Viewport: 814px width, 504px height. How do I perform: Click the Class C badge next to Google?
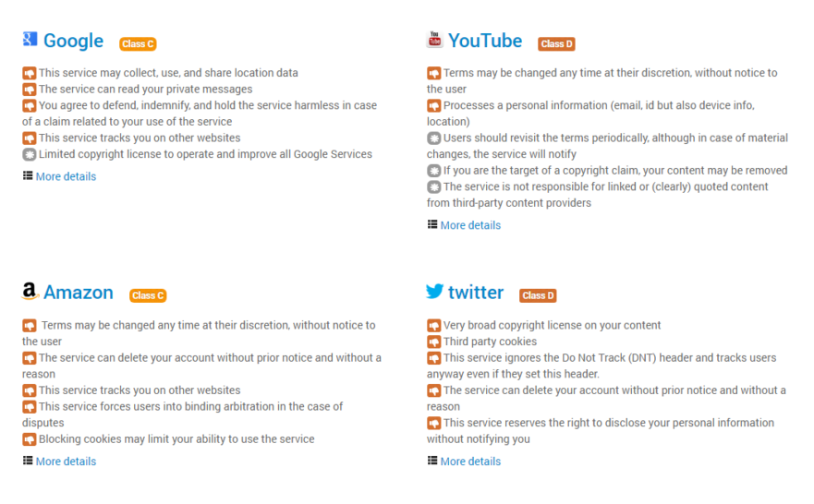coord(138,44)
